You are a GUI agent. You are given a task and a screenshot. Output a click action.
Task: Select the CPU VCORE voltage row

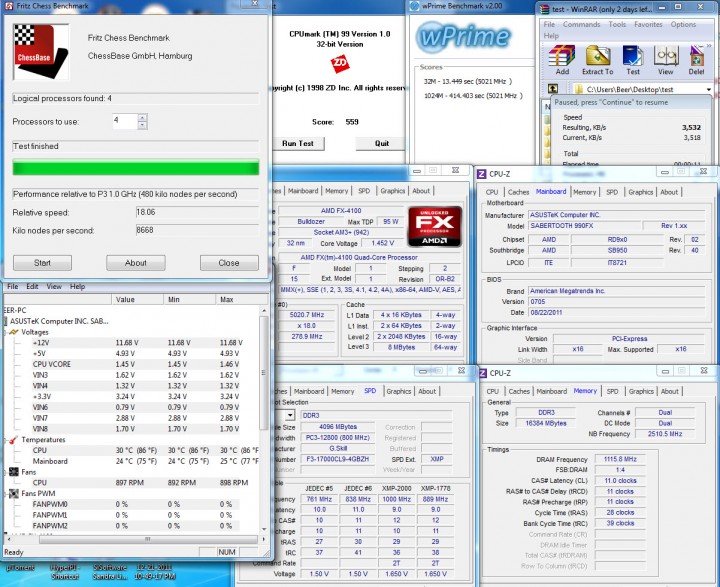[135, 364]
